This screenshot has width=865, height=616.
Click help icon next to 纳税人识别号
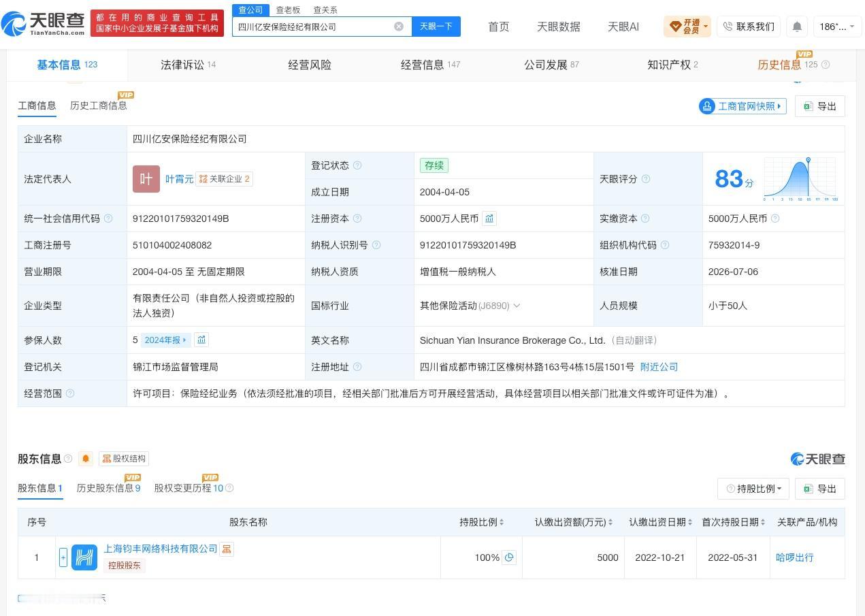376,245
